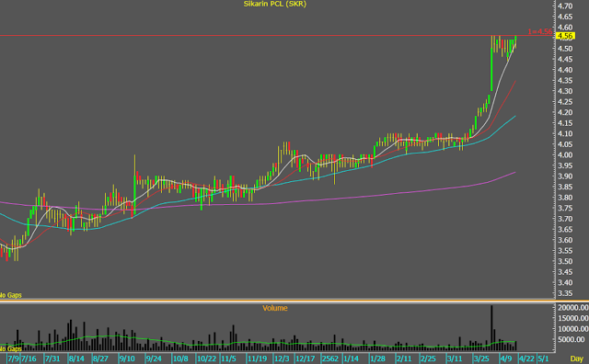
Task: Click the Sikarin PCL (SKR) chart title
Action: (x=275, y=4)
